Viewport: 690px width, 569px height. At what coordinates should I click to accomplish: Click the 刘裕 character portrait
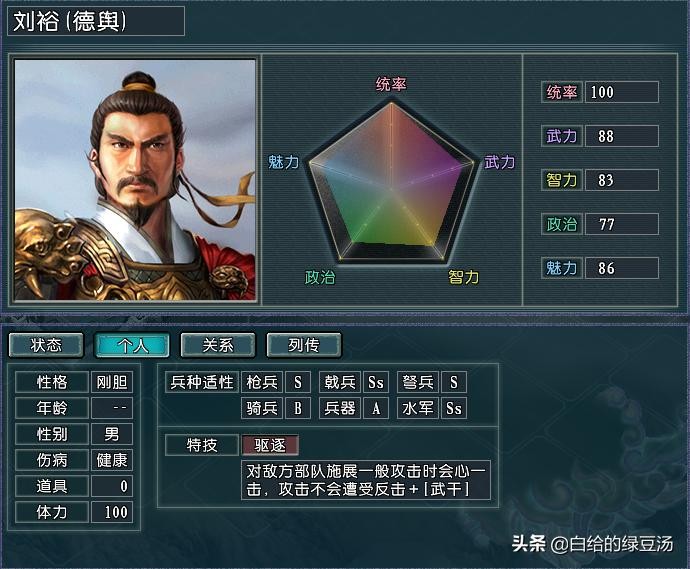click(135, 180)
